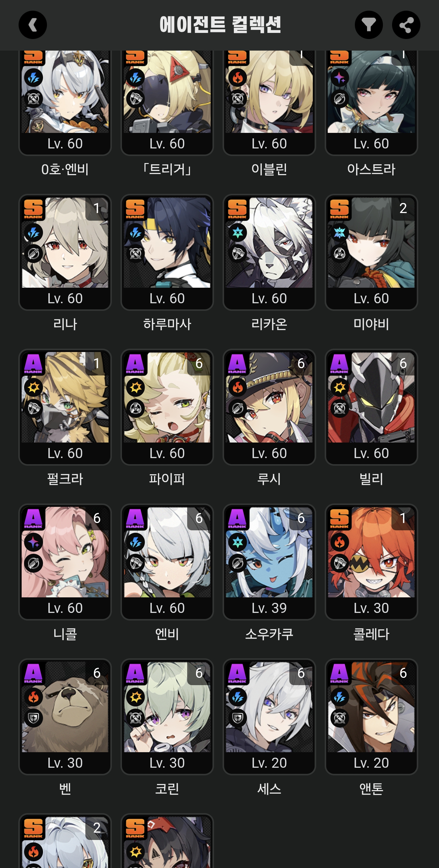Click the fire element icon on 루시
The image size is (439, 868).
[x=237, y=387]
